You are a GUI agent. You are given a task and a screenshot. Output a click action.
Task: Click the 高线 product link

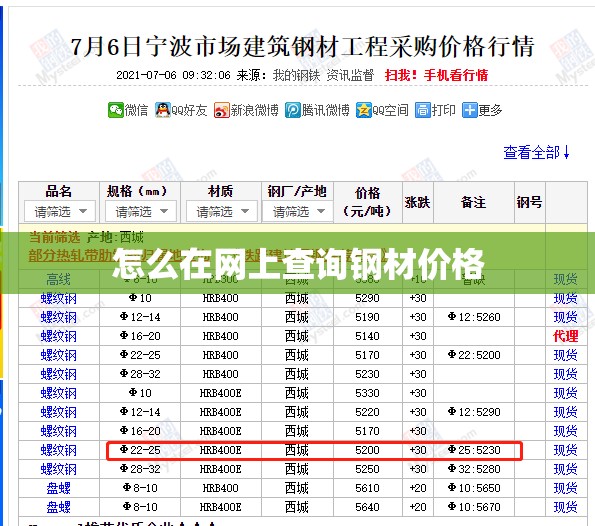[x=58, y=280]
